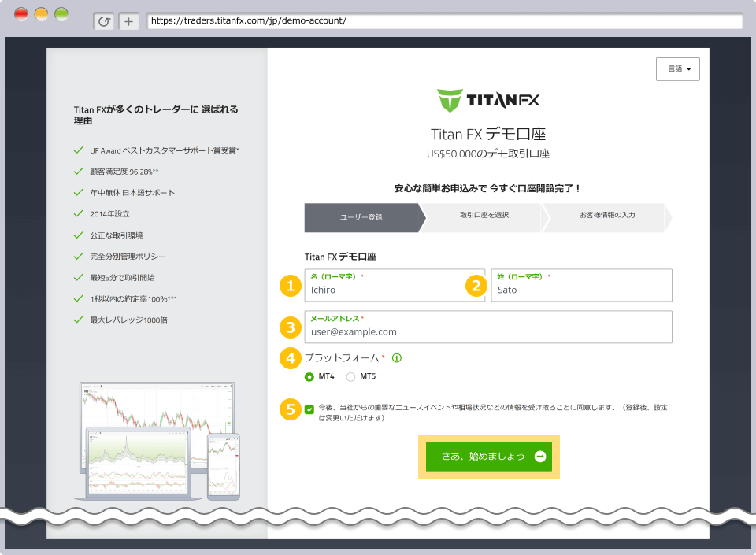Click the number 3 badge beside メールアドレス

pyautogui.click(x=290, y=327)
